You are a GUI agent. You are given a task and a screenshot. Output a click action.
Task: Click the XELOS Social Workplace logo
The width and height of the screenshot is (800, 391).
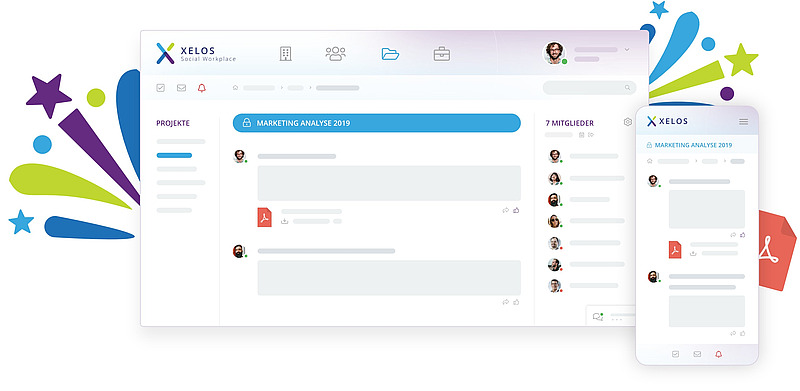(x=196, y=54)
